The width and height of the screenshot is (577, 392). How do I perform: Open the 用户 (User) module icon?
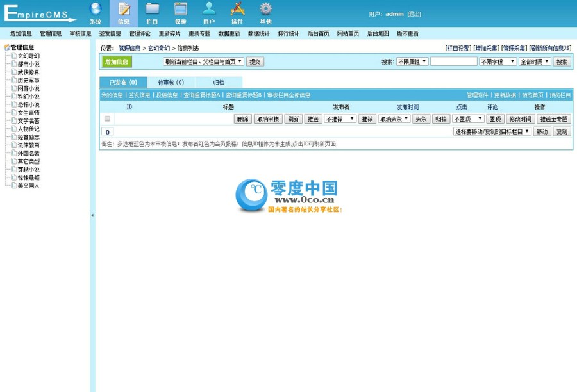click(x=209, y=13)
